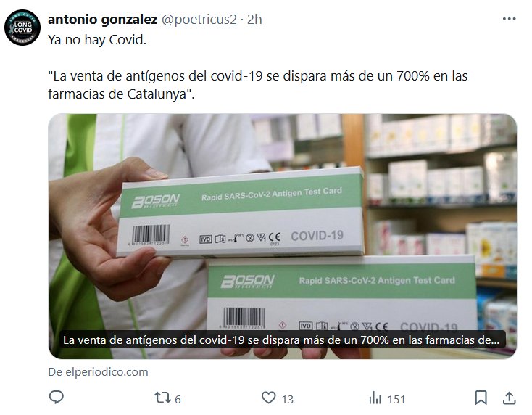
Task: Open the repost menu icon
Action: point(162,398)
